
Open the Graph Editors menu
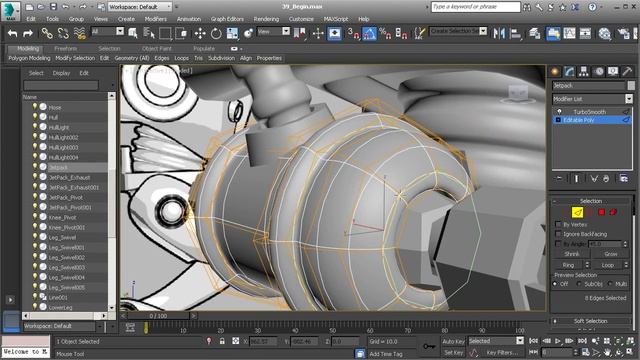click(227, 19)
